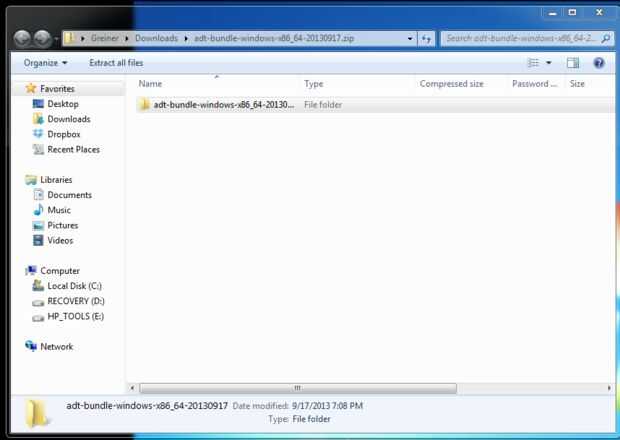The image size is (620, 440).
Task: Click the Libraries icon
Action: (31, 180)
